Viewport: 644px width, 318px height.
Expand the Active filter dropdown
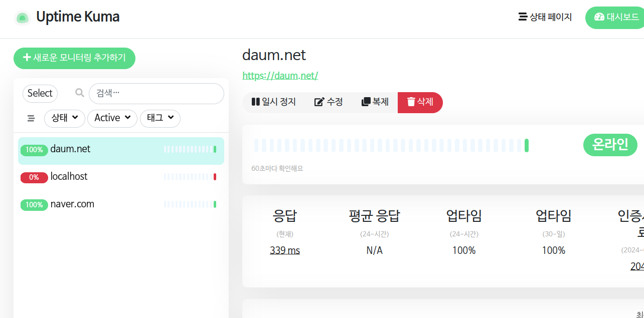[x=112, y=118]
